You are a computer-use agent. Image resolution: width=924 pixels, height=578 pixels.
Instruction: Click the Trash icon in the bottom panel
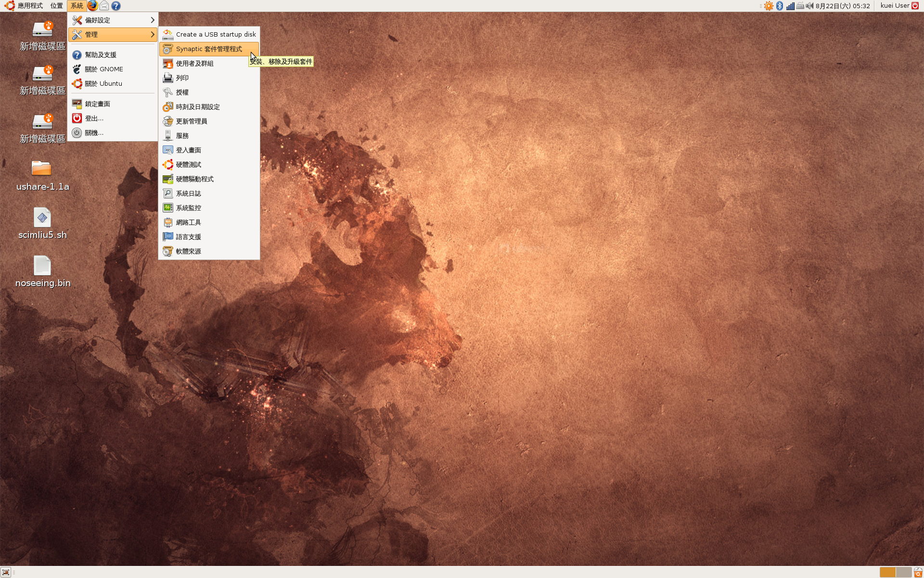(918, 572)
